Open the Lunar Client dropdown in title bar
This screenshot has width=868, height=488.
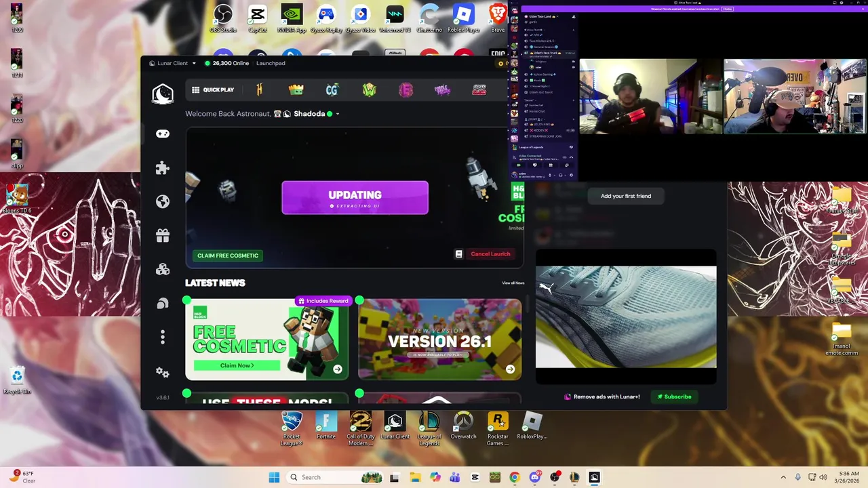tap(172, 63)
